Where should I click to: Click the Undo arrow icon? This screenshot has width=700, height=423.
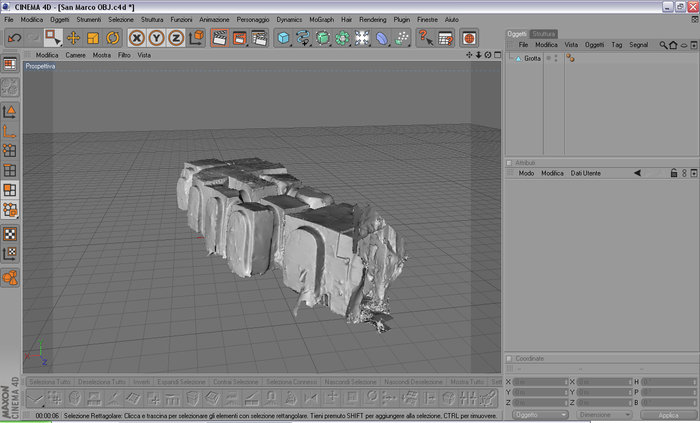tap(14, 38)
